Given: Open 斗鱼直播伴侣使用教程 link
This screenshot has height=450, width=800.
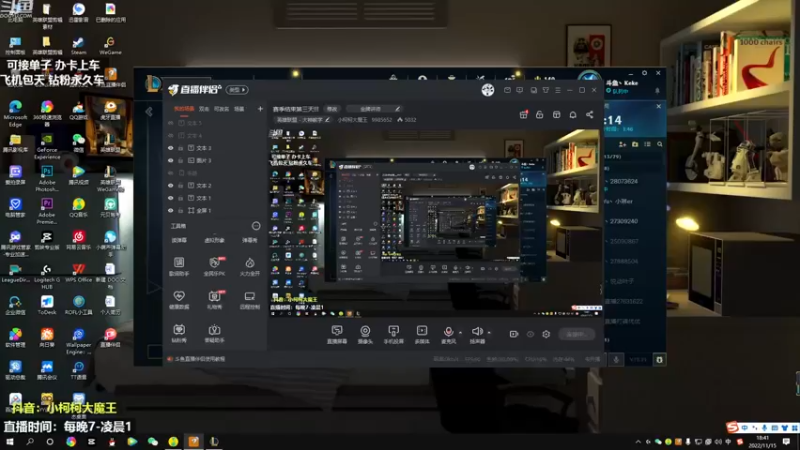Looking at the screenshot, I should click(199, 359).
